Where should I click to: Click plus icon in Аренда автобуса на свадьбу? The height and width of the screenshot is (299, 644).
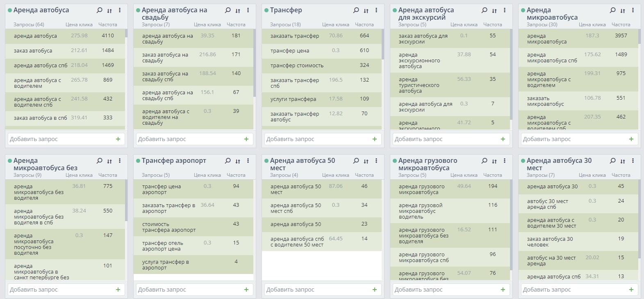pyautogui.click(x=246, y=139)
